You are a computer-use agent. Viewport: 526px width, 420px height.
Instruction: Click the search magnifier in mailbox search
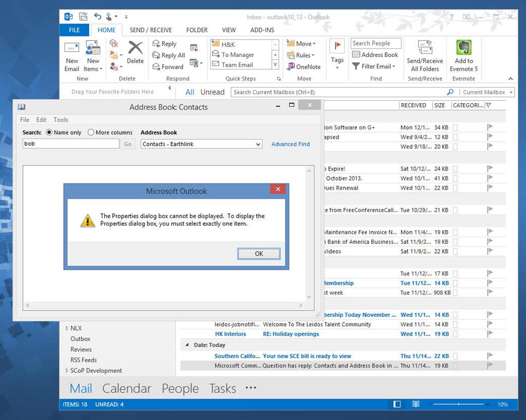pos(450,92)
